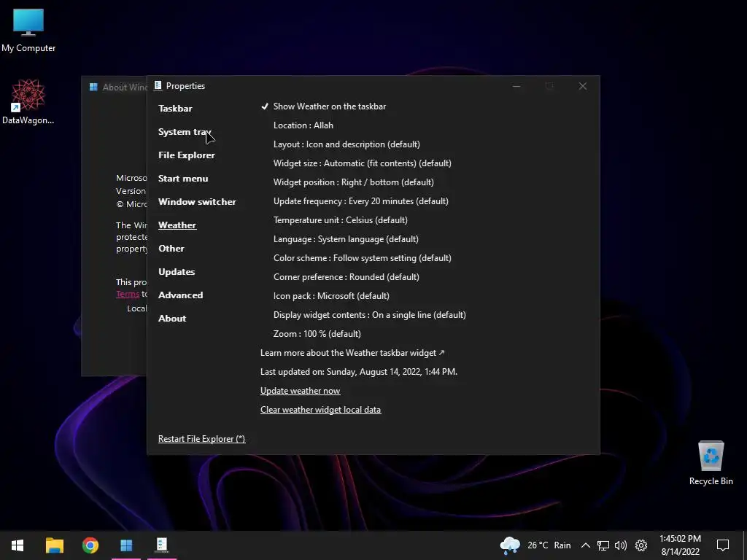Change the Temperature unit setting
747x560 pixels.
pos(340,220)
